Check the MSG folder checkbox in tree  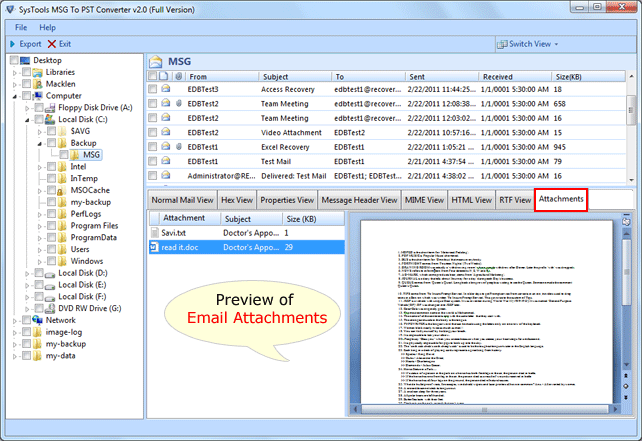[x=64, y=155]
